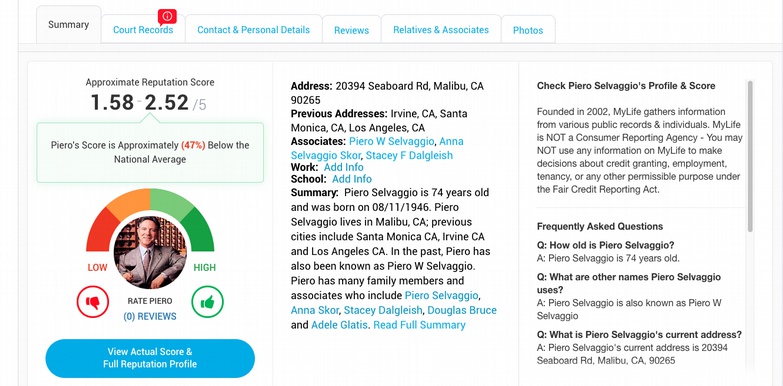Open associate Anna Selvaggio Skor link
The width and height of the screenshot is (783, 386).
click(x=377, y=148)
